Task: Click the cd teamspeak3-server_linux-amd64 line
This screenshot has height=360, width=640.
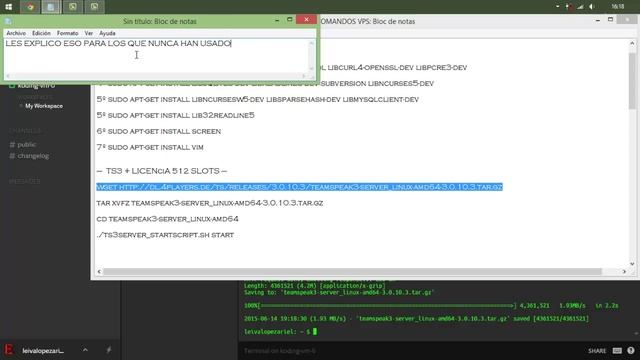Action: pyautogui.click(x=167, y=219)
